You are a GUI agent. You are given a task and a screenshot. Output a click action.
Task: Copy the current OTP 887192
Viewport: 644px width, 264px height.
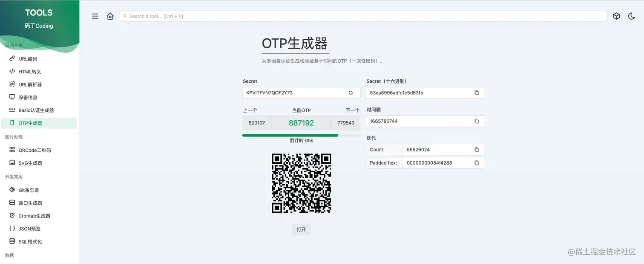(301, 123)
